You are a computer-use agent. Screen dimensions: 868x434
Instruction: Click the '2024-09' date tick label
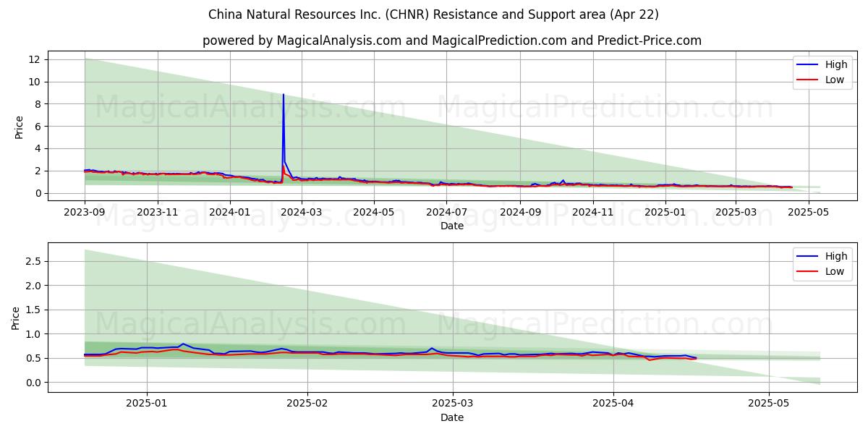[521, 213]
